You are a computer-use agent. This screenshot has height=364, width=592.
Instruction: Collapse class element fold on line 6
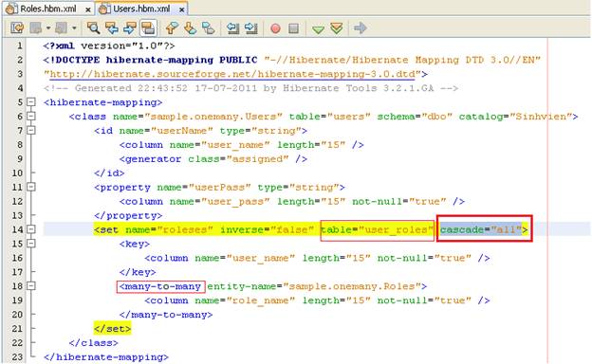click(x=31, y=117)
